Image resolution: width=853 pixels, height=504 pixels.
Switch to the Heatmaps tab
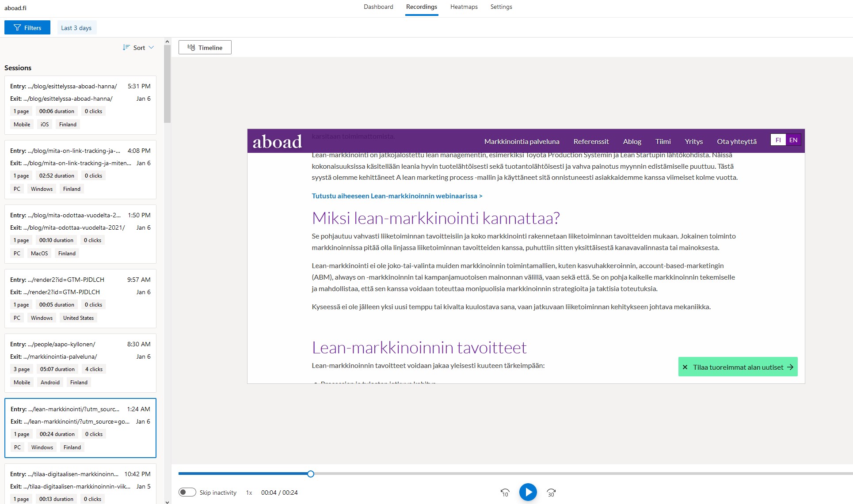click(464, 7)
